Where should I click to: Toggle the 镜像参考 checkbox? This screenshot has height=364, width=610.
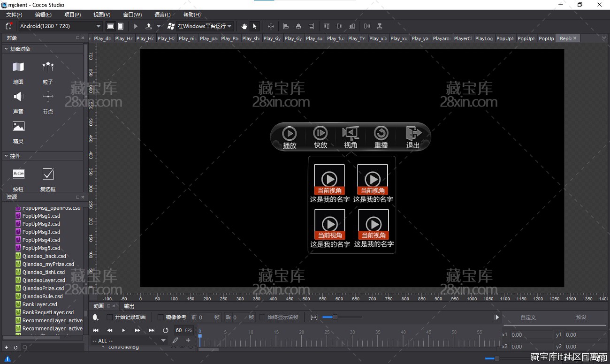[x=160, y=318]
